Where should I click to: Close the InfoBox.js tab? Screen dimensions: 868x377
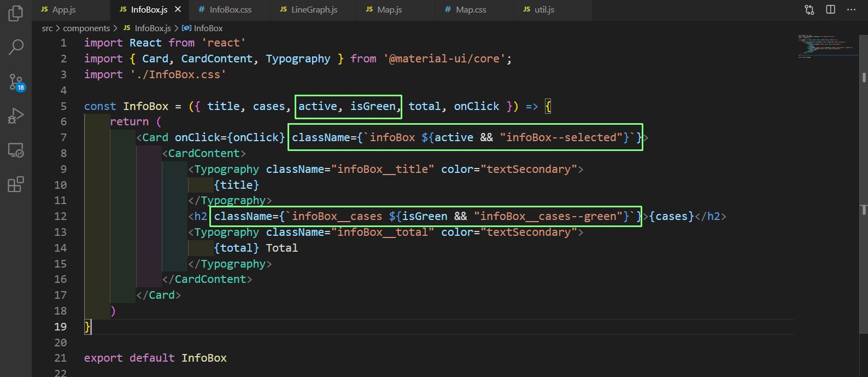click(178, 9)
